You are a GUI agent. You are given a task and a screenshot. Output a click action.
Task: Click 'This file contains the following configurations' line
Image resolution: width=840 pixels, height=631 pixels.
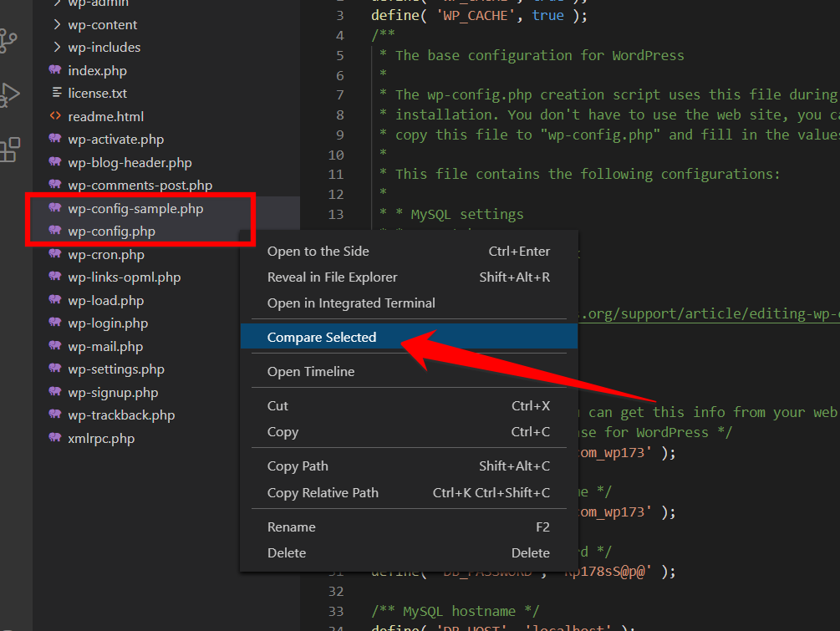(587, 175)
